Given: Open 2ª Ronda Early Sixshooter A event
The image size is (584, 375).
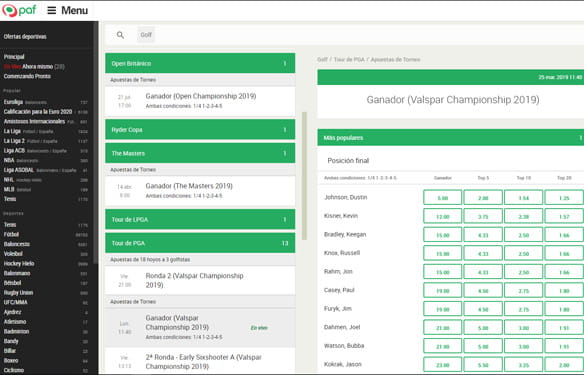Looking at the screenshot, I should click(x=200, y=362).
